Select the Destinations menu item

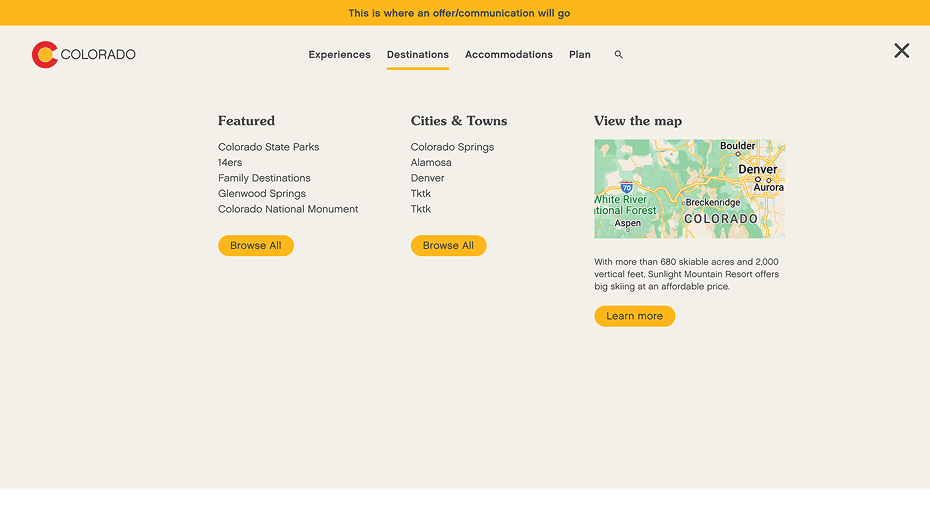(417, 55)
